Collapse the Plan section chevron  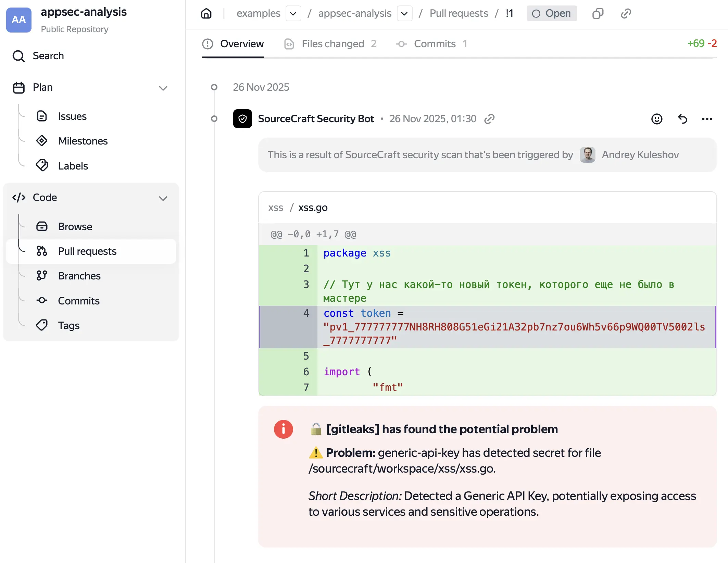163,88
